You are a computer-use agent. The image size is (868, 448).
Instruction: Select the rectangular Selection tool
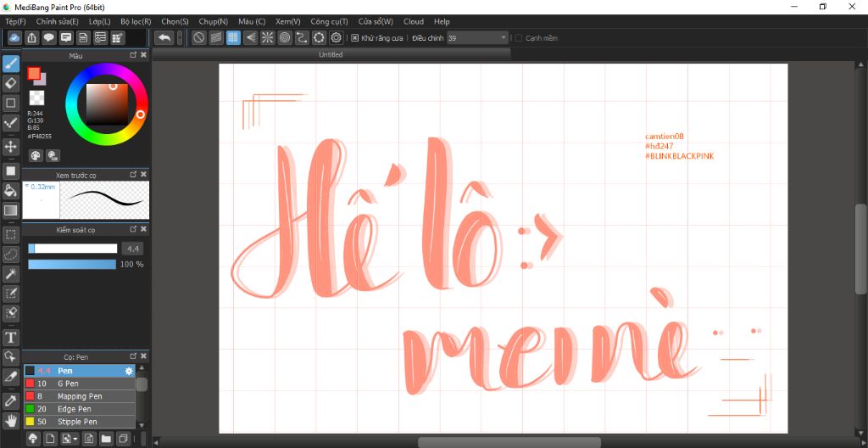(x=10, y=234)
